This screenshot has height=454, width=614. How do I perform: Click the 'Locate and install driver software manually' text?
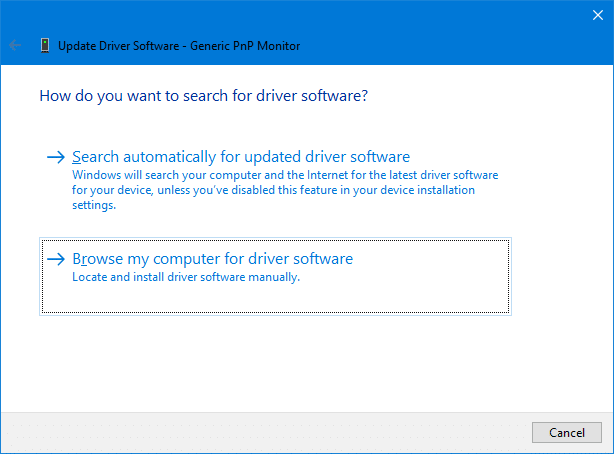pyautogui.click(x=186, y=278)
